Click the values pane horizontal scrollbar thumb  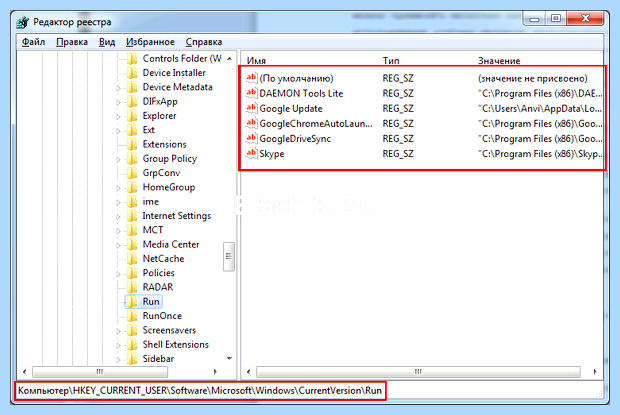[418, 372]
